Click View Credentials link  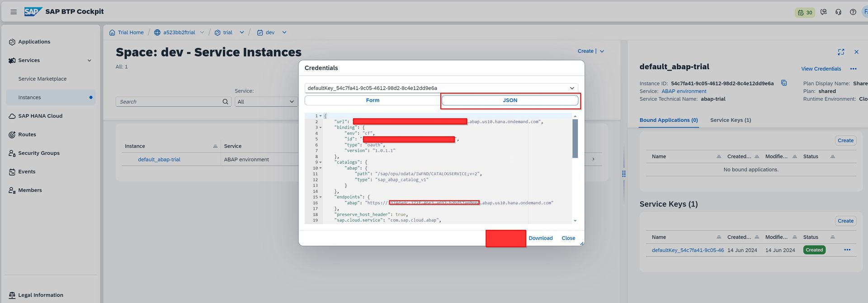tap(821, 69)
